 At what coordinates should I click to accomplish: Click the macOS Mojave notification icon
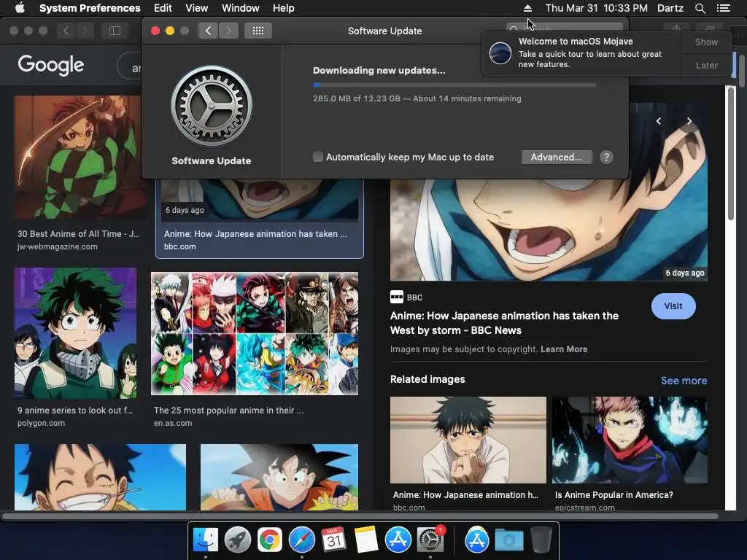pos(500,52)
